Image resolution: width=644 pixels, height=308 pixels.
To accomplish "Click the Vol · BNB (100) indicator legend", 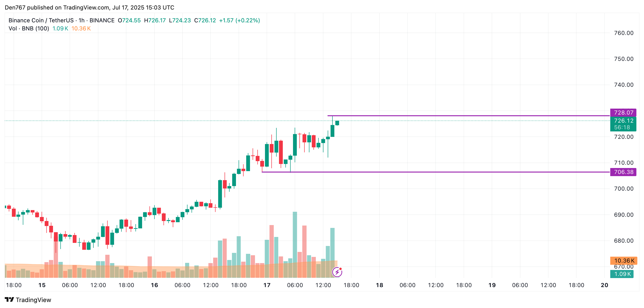I will point(29,29).
